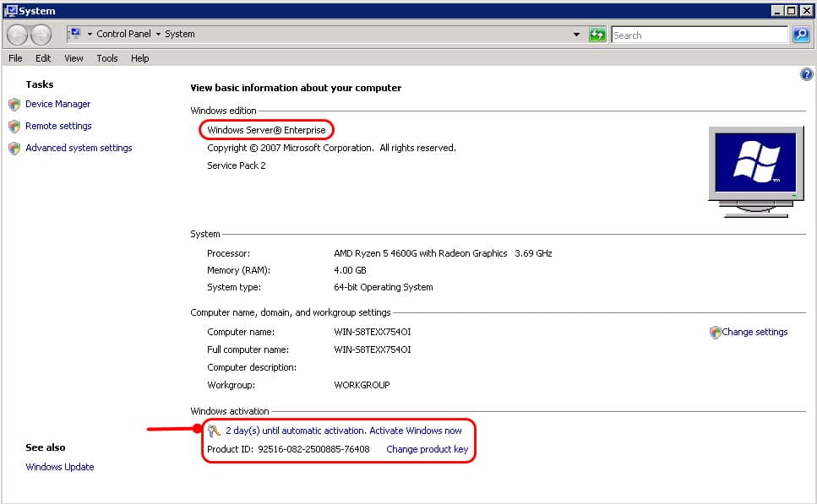The height and width of the screenshot is (504, 817).
Task: Click the 'View basic information about your computer' heading
Action: [296, 88]
